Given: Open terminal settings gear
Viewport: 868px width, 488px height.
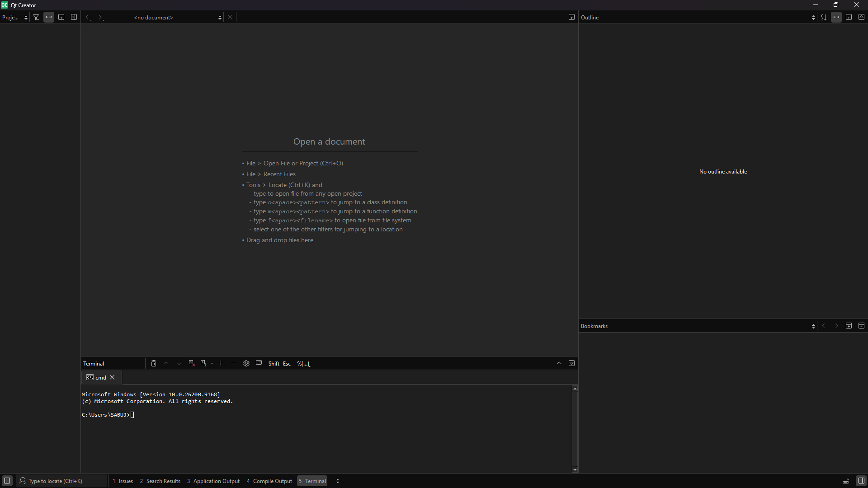Looking at the screenshot, I should pos(246,363).
